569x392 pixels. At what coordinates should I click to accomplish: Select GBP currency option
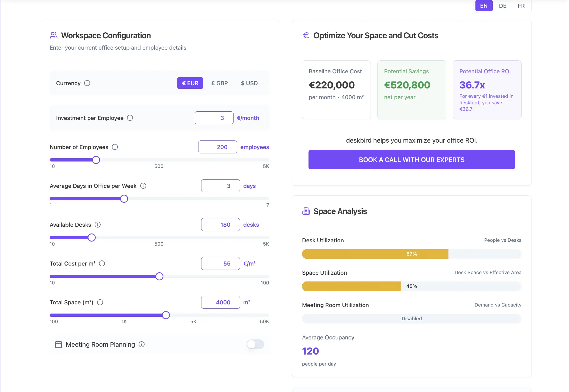click(220, 83)
